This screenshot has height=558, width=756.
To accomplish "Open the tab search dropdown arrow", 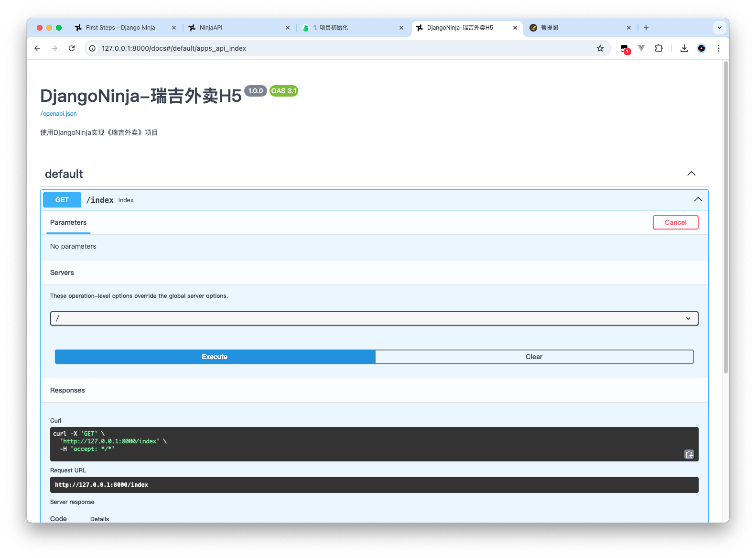I will tap(720, 28).
